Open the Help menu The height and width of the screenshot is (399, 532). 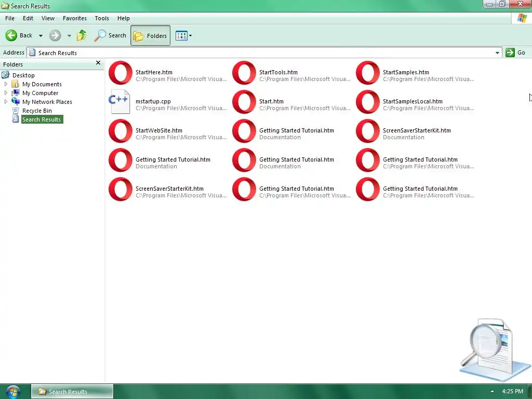[124, 18]
